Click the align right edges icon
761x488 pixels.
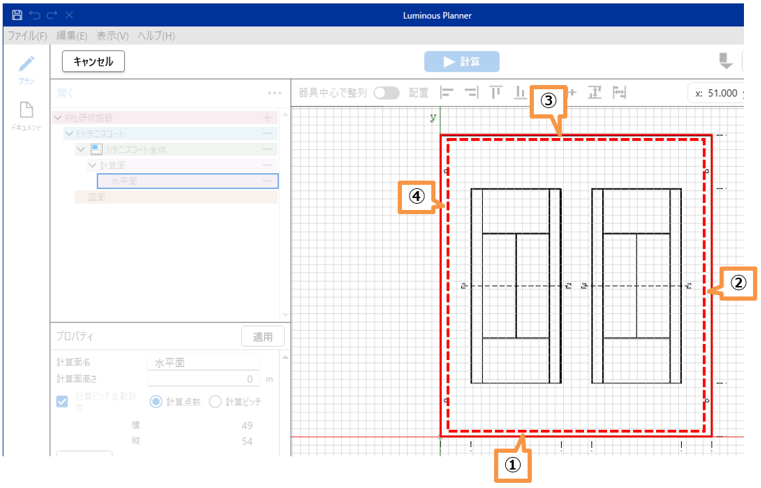(471, 92)
